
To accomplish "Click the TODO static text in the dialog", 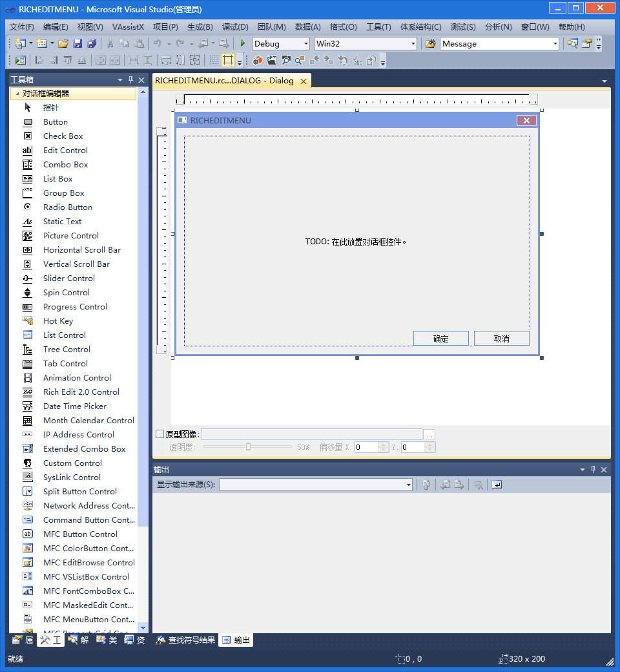I will coord(356,242).
